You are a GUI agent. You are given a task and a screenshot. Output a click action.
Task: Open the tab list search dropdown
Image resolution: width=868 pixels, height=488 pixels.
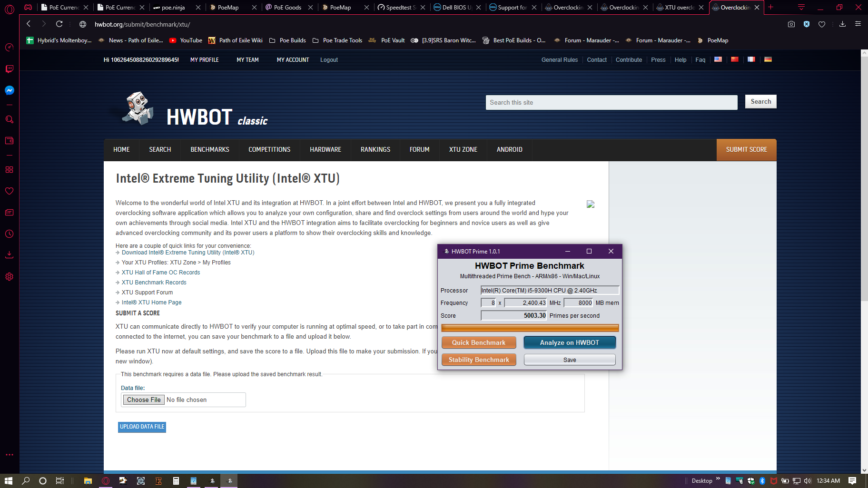tap(801, 7)
